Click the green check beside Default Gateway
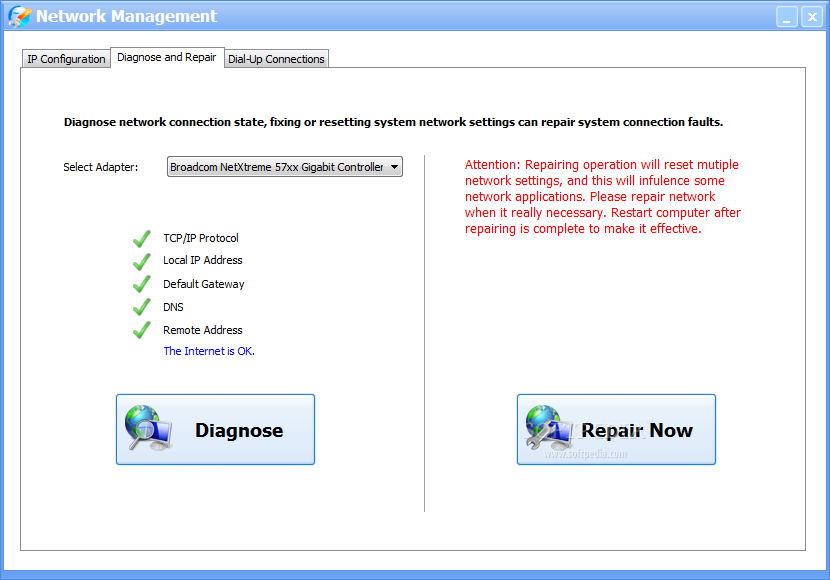 coord(141,284)
